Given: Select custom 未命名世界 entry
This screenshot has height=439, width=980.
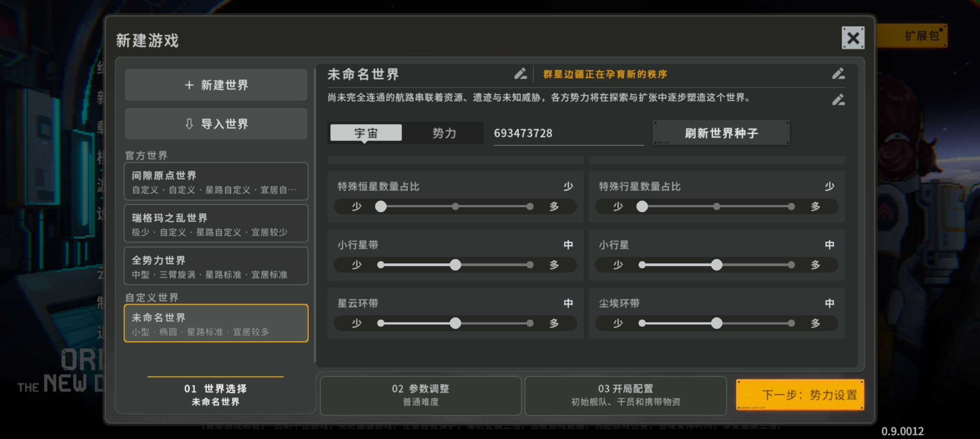Looking at the screenshot, I should coord(216,324).
